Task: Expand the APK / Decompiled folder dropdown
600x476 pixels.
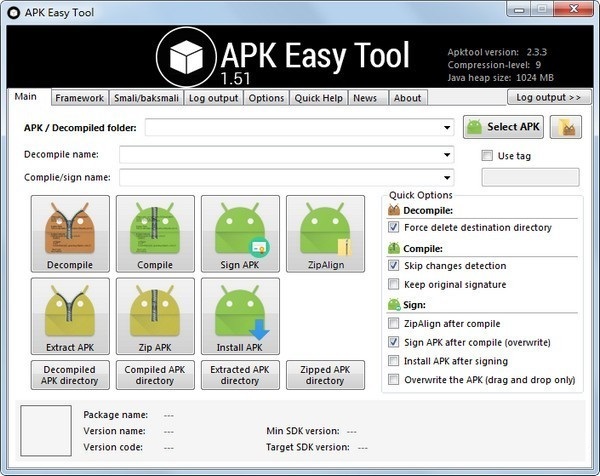Action: [x=448, y=128]
